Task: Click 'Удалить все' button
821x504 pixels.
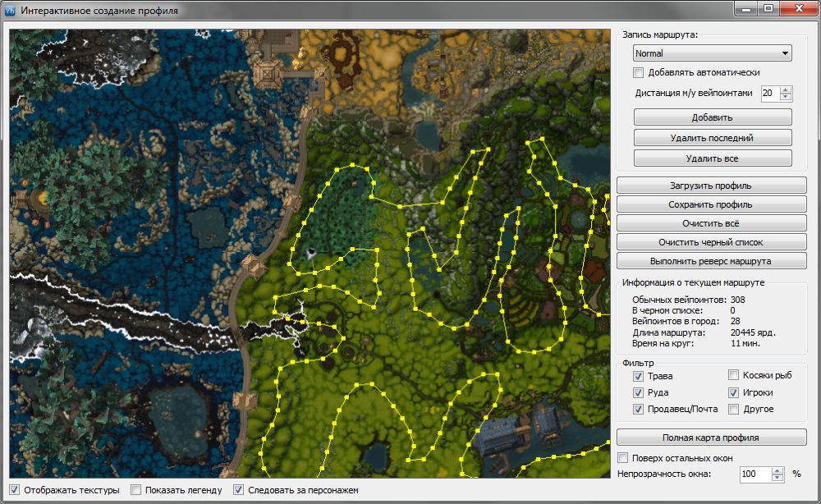Action: 712,158
